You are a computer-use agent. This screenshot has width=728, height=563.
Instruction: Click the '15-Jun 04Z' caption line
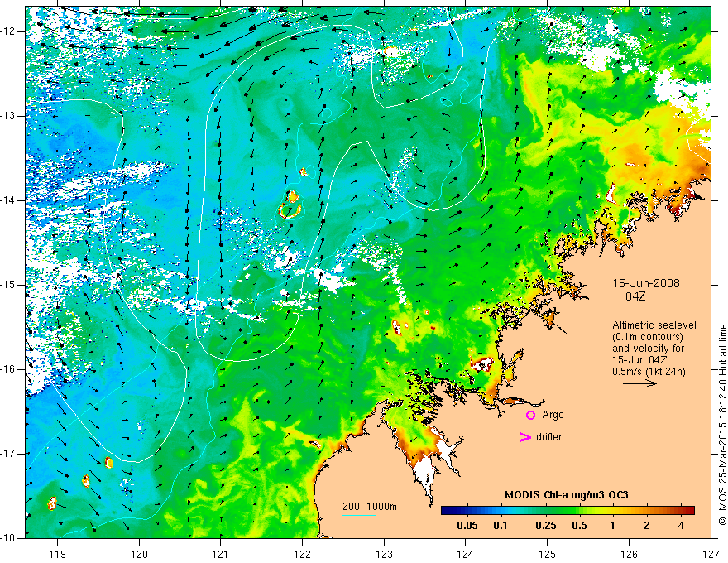click(x=639, y=360)
